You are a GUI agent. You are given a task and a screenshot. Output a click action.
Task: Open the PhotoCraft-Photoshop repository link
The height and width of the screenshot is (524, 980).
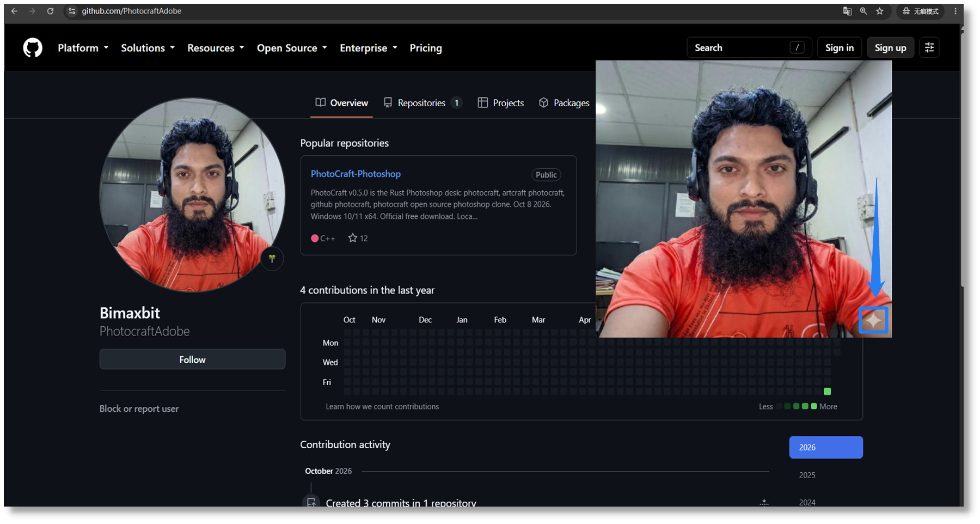pyautogui.click(x=356, y=174)
